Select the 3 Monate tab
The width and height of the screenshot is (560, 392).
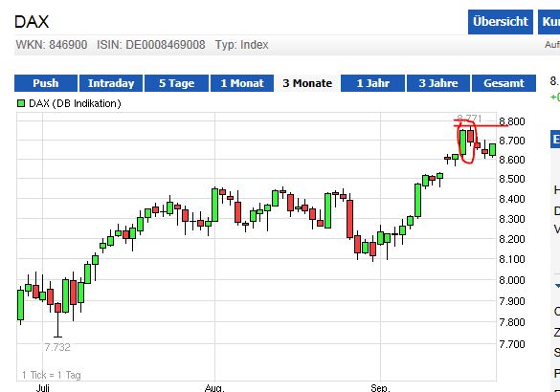pos(307,83)
